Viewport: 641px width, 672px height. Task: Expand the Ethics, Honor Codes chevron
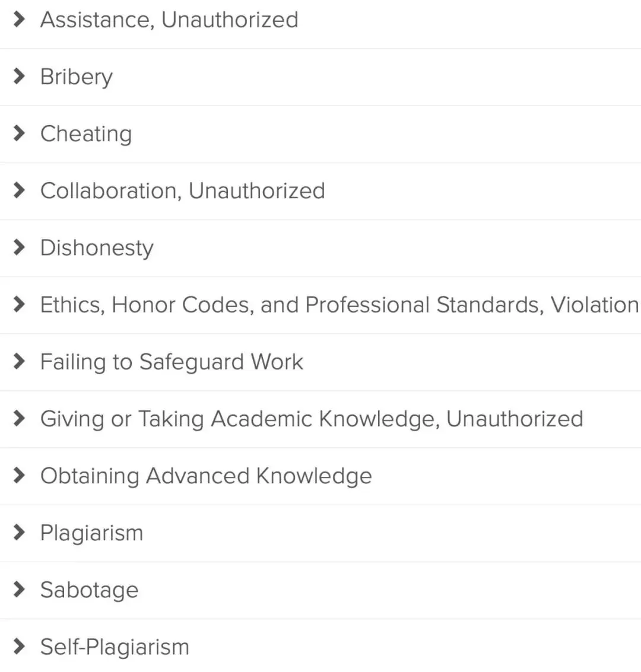(20, 304)
